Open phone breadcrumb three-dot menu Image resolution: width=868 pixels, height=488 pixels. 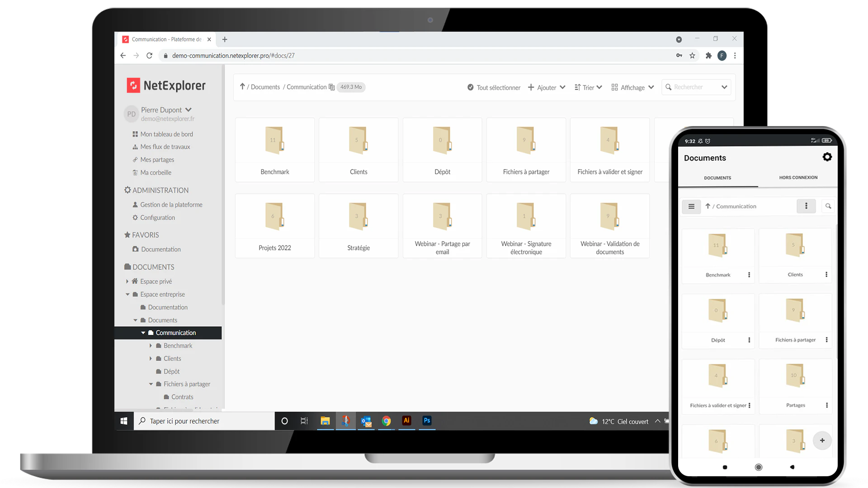tap(806, 206)
